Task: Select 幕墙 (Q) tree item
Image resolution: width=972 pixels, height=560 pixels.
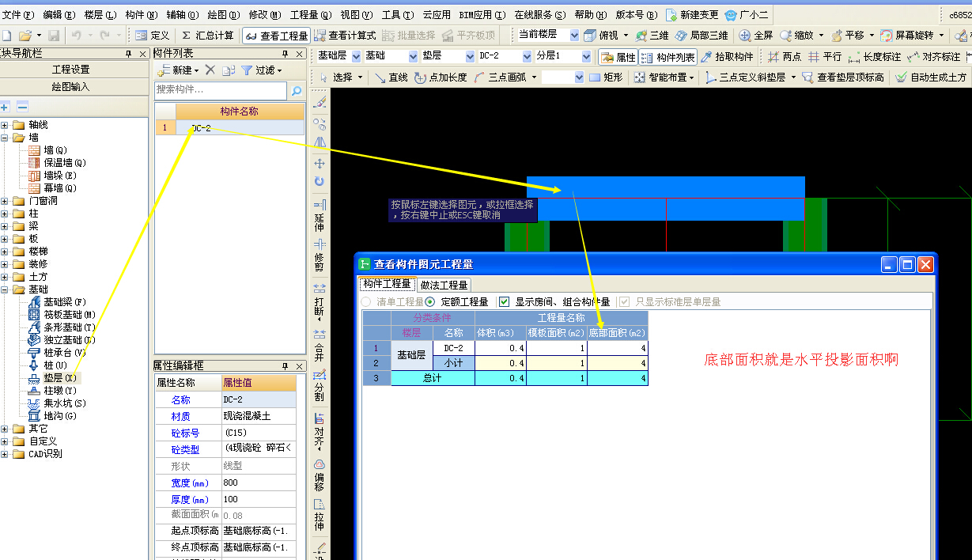Action: pyautogui.click(x=52, y=188)
